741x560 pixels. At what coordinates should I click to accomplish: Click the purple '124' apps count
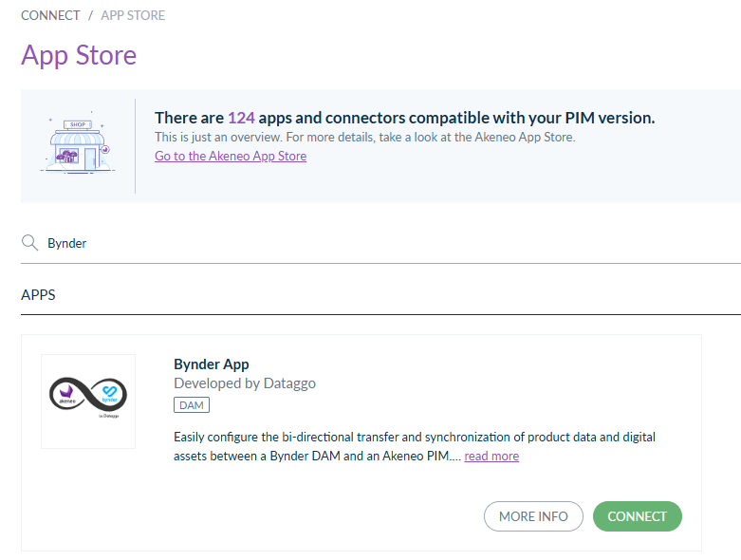coord(241,118)
